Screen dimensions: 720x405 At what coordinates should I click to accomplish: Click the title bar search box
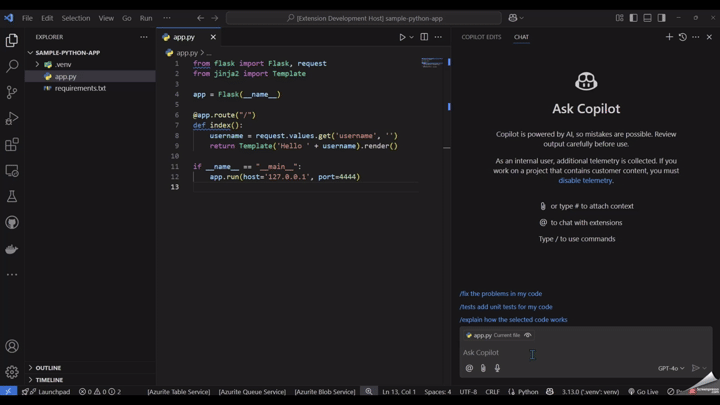364,18
